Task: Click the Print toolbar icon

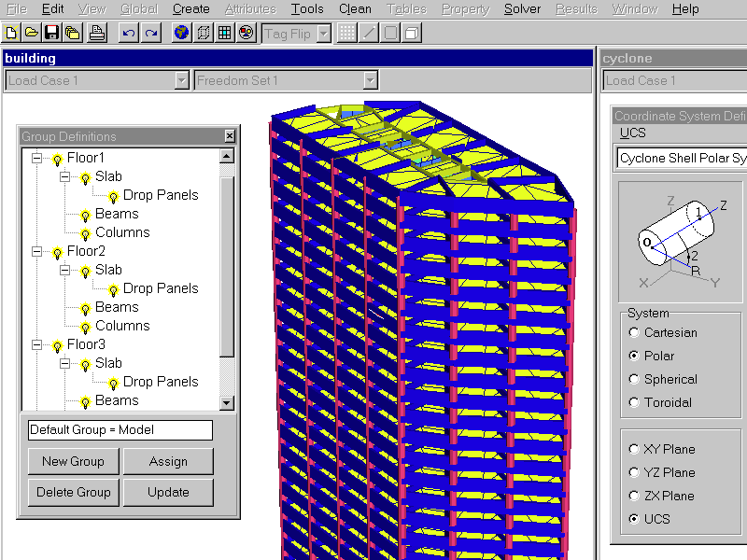Action: click(97, 34)
